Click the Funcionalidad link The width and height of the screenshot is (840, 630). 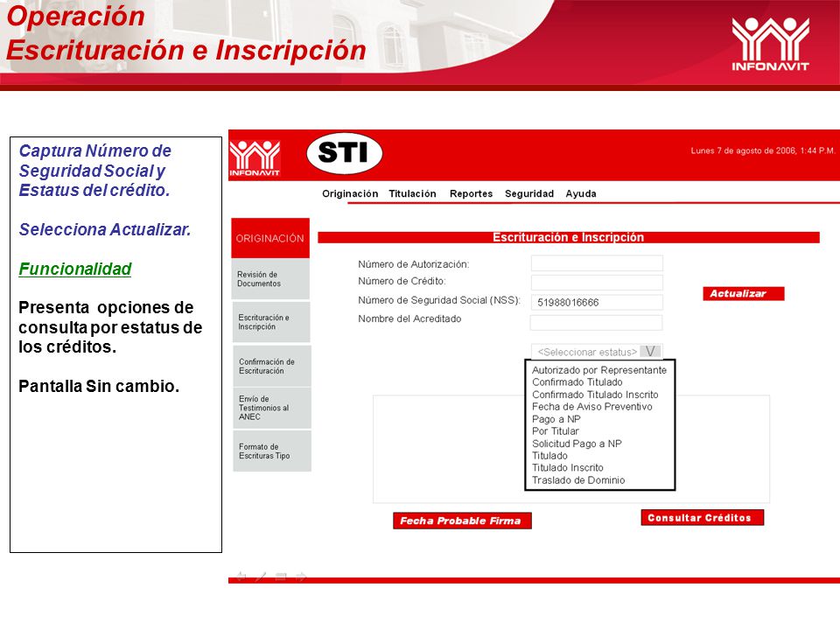(x=75, y=269)
